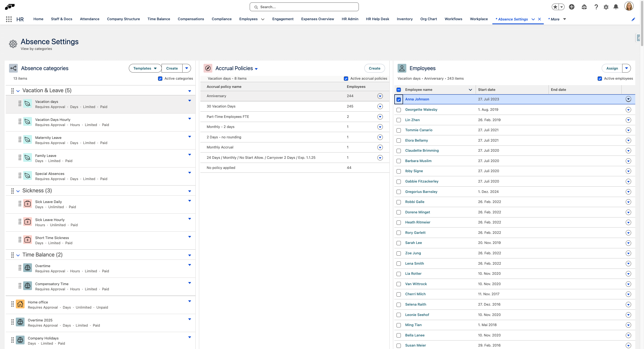This screenshot has height=349, width=644.
Task: Click the leaf icon next to Maternity Leave
Action: coord(28,139)
